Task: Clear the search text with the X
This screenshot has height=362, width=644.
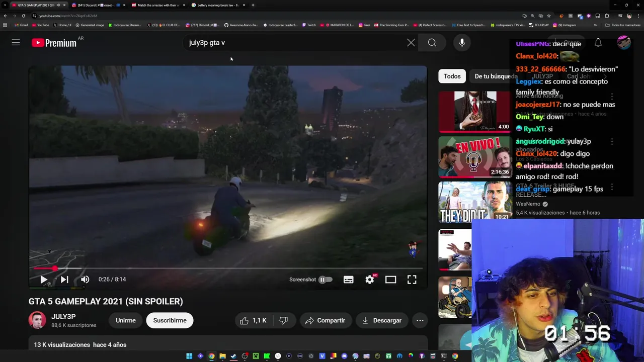Action: point(411,43)
